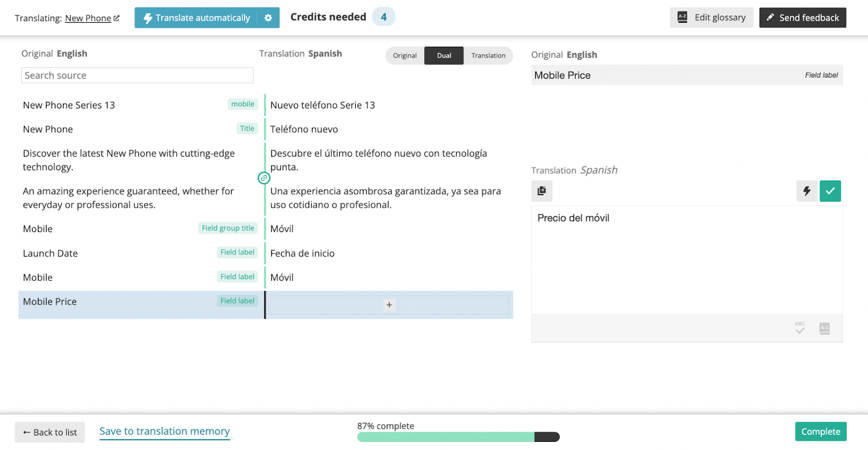Go Back to list
868x450 pixels.
pyautogui.click(x=50, y=432)
